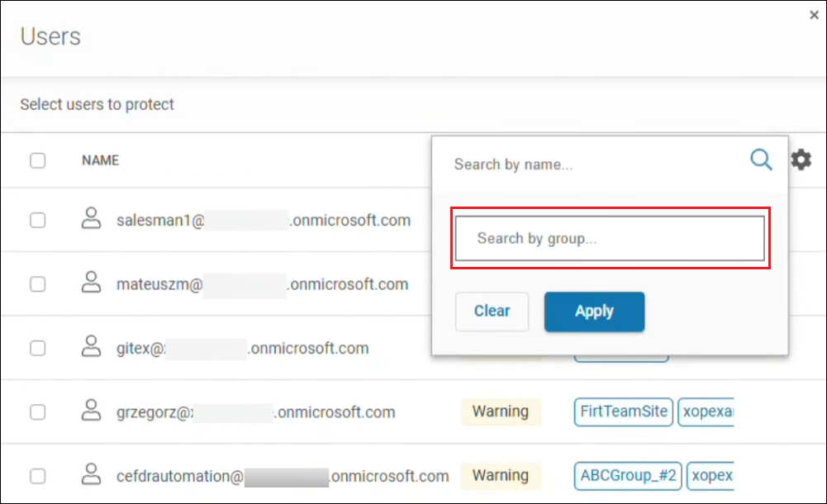Click the Warning badge on grzegorz's row
The image size is (827, 504).
pyautogui.click(x=501, y=411)
